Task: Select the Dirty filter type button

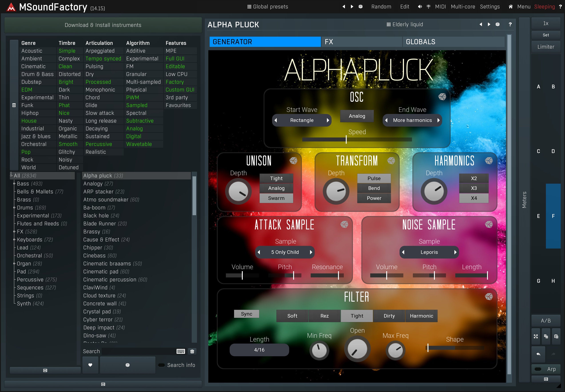Action: pyautogui.click(x=389, y=316)
